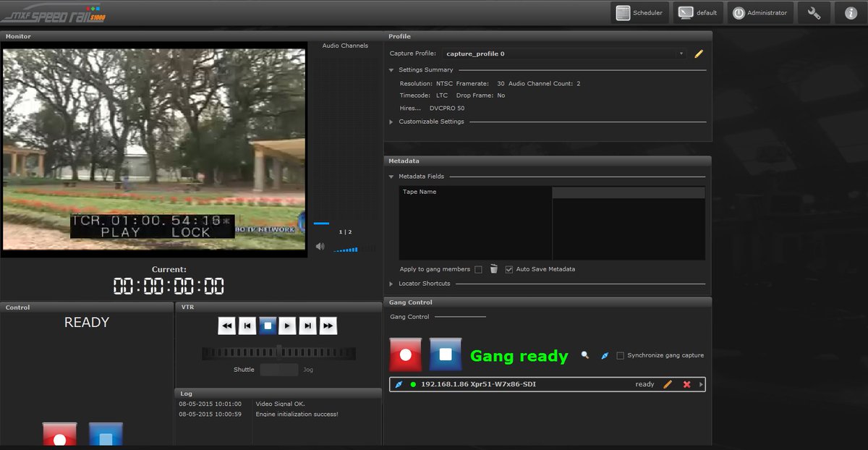Click the video monitor preview

(154, 148)
